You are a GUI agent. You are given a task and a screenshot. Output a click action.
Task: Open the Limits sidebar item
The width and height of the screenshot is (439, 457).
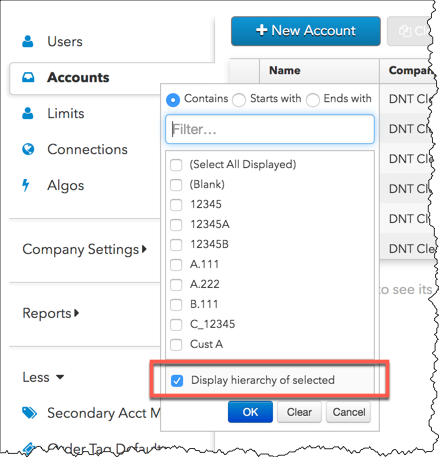(x=66, y=113)
